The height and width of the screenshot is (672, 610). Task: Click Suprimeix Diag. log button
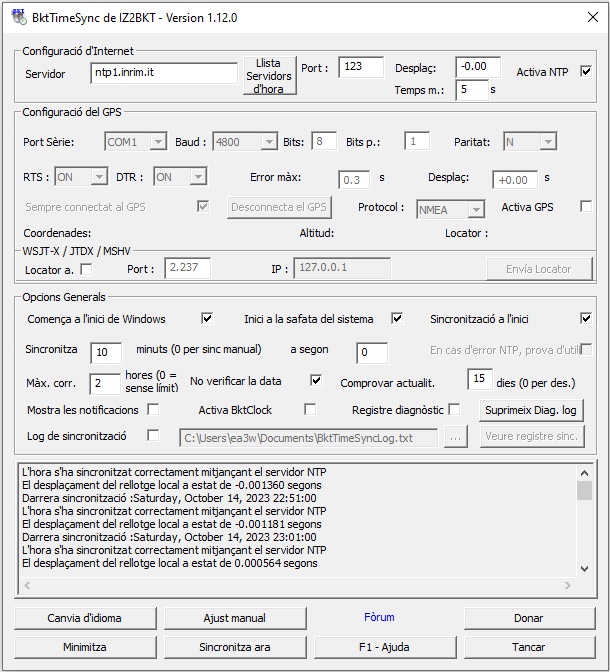pyautogui.click(x=531, y=410)
